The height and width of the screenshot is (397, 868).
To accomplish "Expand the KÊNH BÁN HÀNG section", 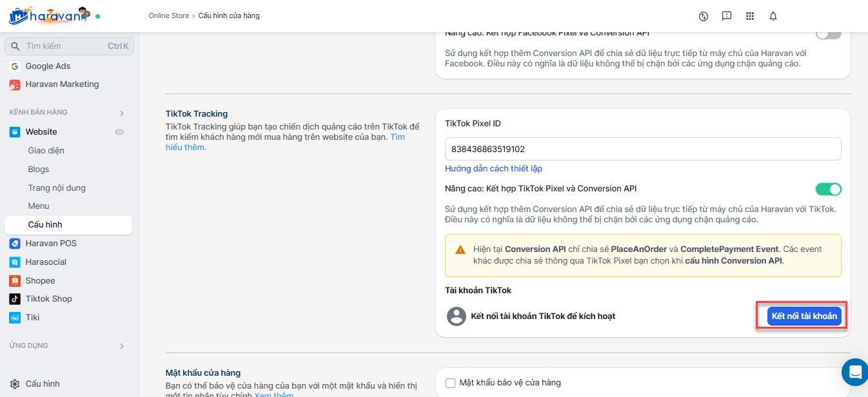I will (121, 113).
